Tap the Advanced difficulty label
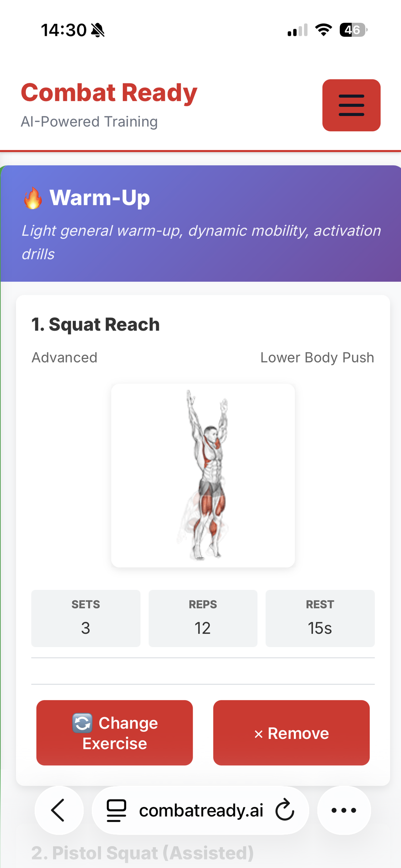Viewport: 401px width, 868px height. click(64, 357)
